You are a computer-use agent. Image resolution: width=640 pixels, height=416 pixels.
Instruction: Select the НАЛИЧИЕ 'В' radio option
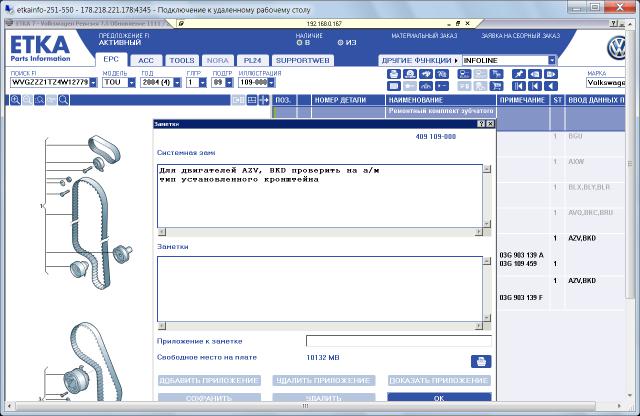point(299,42)
